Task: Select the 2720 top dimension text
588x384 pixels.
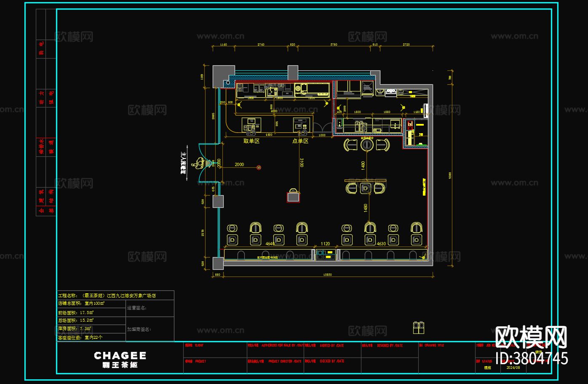Action: tap(406, 44)
